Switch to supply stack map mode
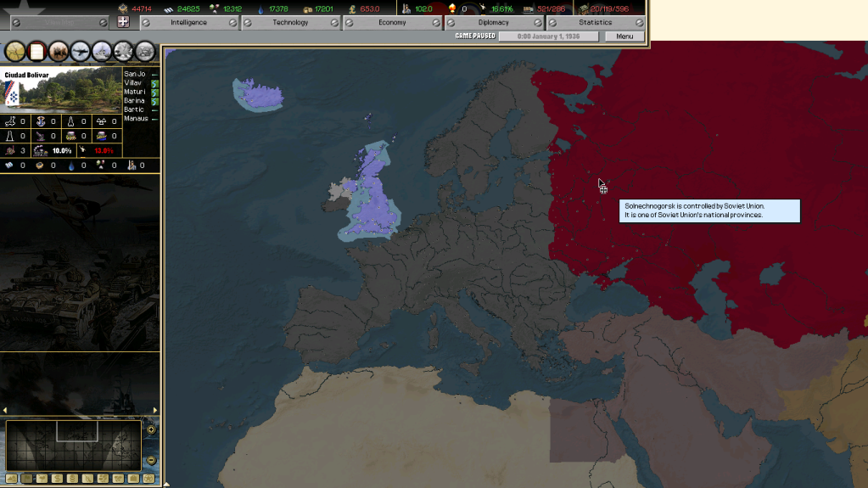 72,479
